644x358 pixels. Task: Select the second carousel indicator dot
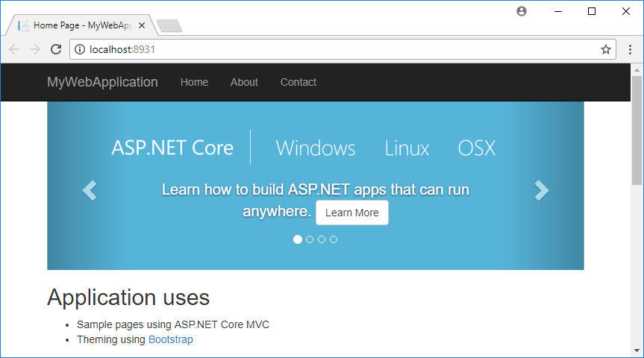point(310,239)
